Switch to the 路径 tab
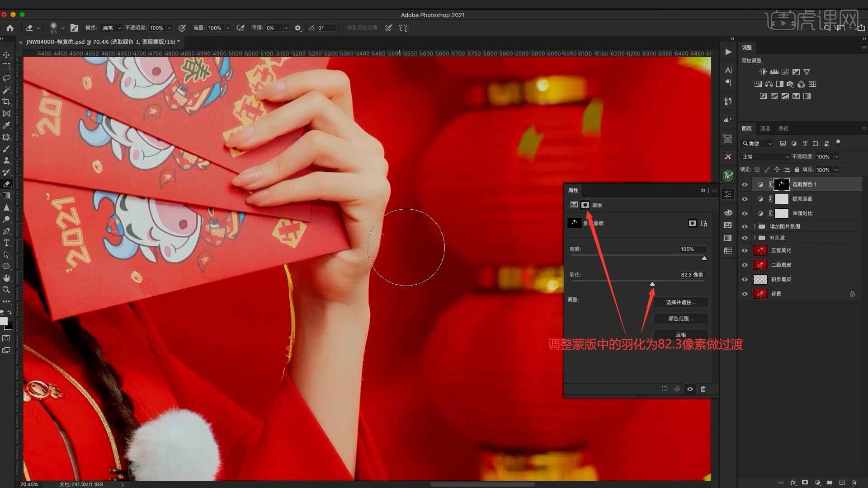The width and height of the screenshot is (868, 488). coord(783,128)
